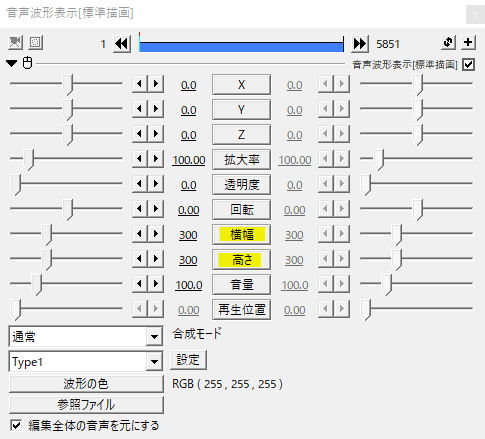Uncheck the 音声波形表示[標準描画] checkbox
Screen dimensions: 485x439
(468, 64)
